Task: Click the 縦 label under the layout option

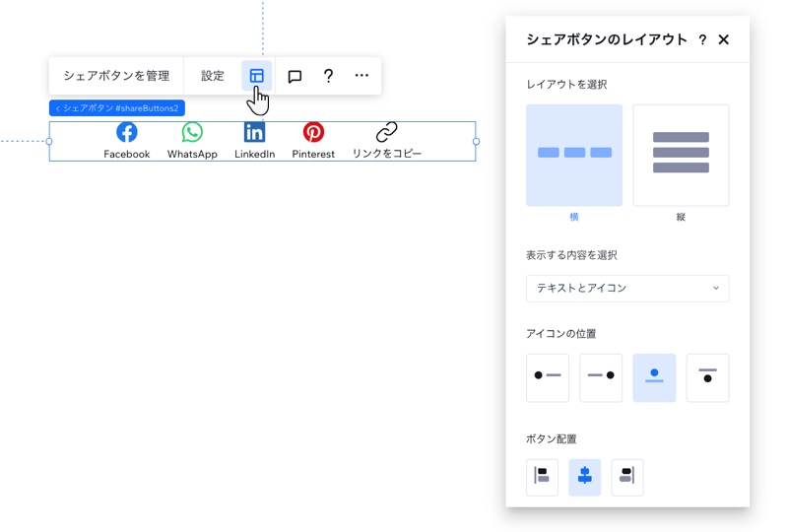Action: click(681, 217)
